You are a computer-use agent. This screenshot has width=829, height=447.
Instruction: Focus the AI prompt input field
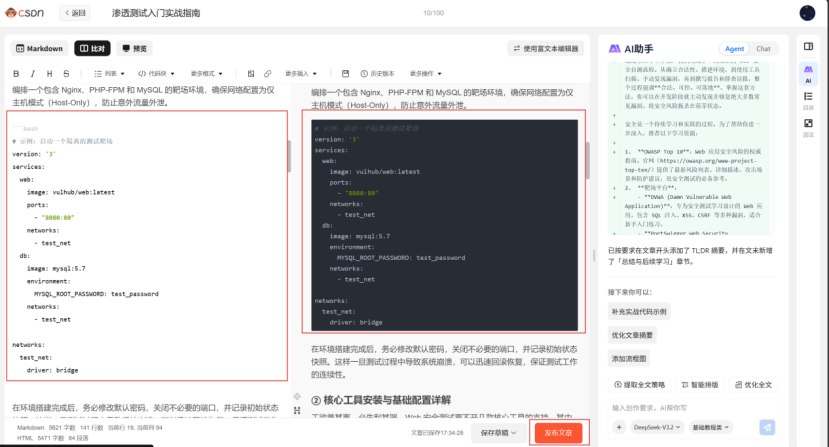tap(692, 408)
